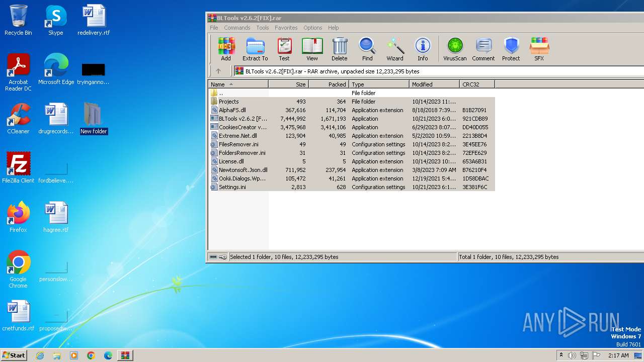The image size is (644, 362).
Task: Click the Find magnifier icon
Action: [367, 49]
